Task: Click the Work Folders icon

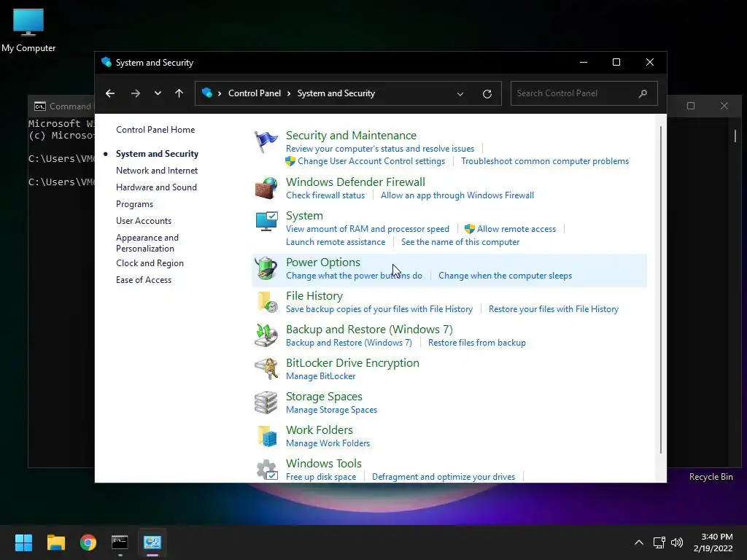Action: [x=266, y=436]
